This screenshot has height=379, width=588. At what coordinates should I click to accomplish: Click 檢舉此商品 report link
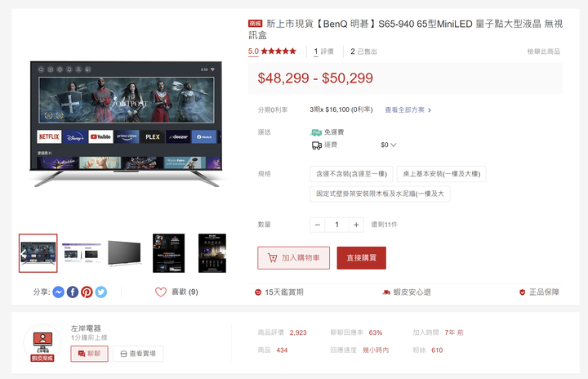[543, 51]
